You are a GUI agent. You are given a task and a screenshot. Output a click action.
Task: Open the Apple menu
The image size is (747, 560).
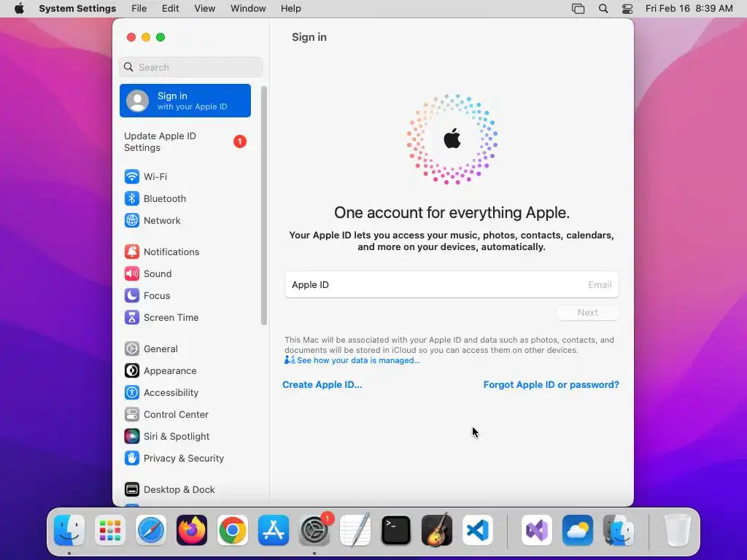19,9
